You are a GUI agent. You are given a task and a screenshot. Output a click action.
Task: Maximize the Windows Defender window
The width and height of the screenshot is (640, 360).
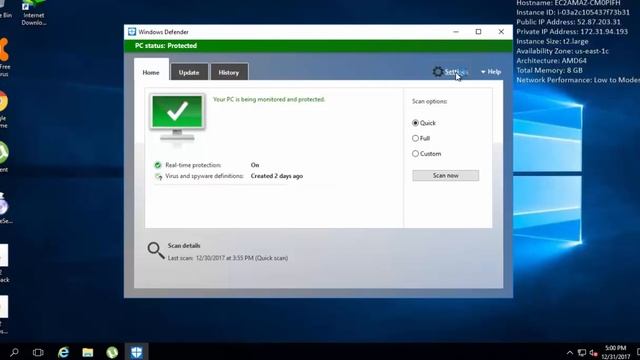(x=478, y=32)
